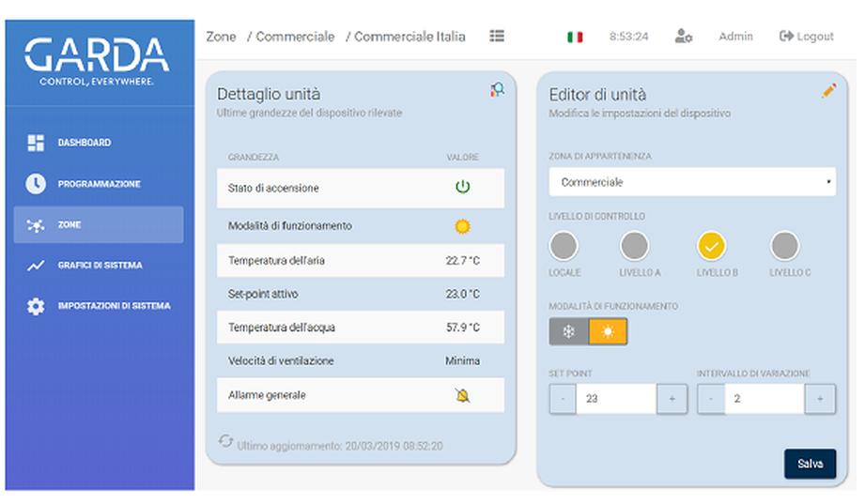
Task: Click the refresh icon near Ultimo aggiornamento
Action: [225, 441]
